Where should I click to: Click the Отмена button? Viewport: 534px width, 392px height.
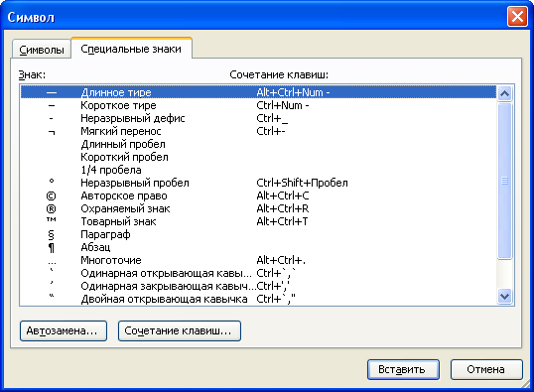(x=486, y=369)
